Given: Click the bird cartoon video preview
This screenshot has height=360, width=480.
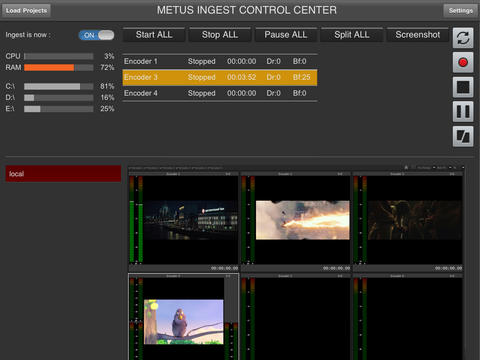Looking at the screenshot, I should click(x=184, y=322).
